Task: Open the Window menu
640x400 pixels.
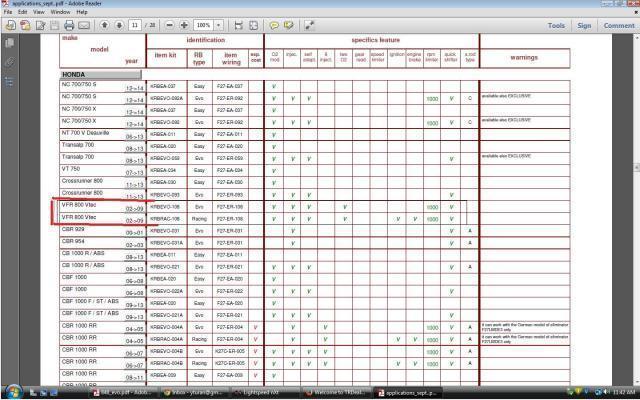Action: [x=60, y=12]
